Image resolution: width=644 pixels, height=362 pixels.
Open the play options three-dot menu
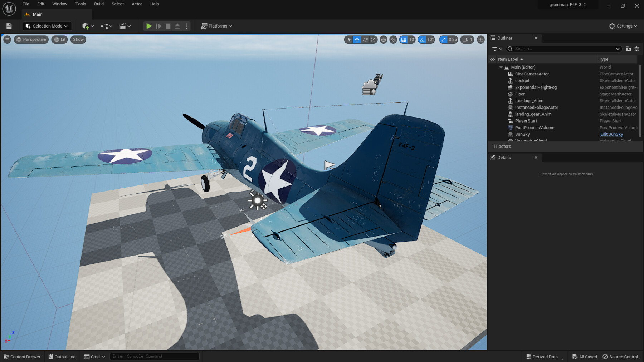[187, 26]
